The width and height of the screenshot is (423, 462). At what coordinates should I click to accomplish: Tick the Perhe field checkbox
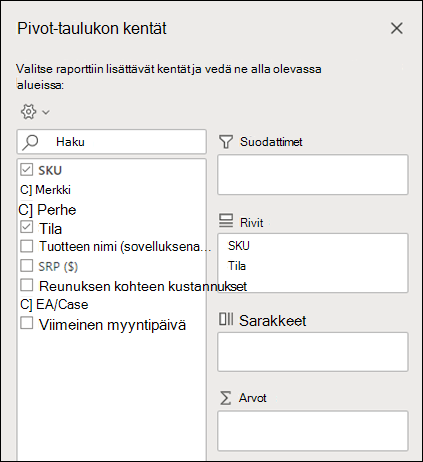pyautogui.click(x=25, y=210)
